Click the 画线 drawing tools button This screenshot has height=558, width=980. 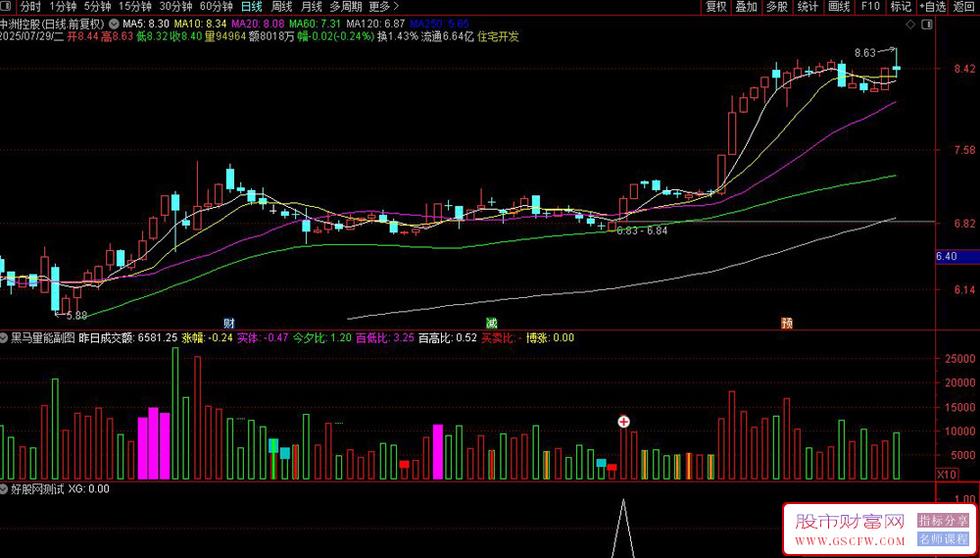839,7
